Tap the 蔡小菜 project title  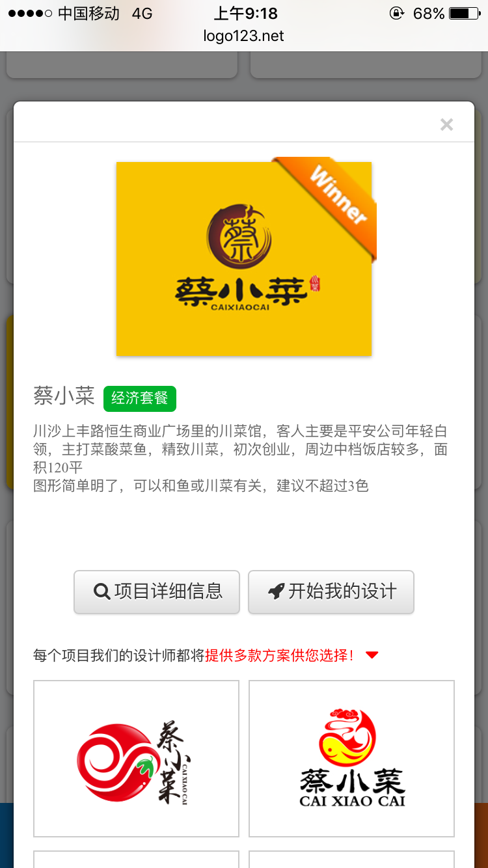64,396
